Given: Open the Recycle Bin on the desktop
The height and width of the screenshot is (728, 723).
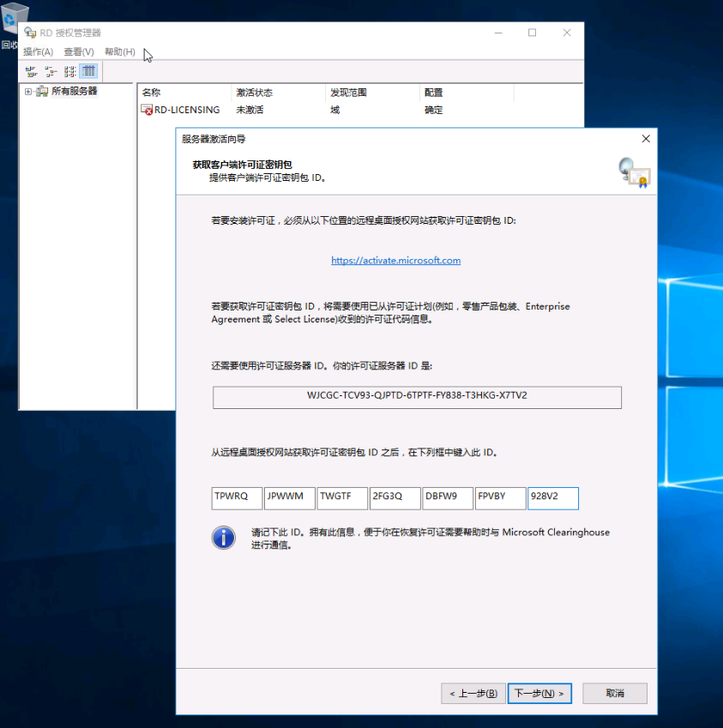Looking at the screenshot, I should point(15,19).
